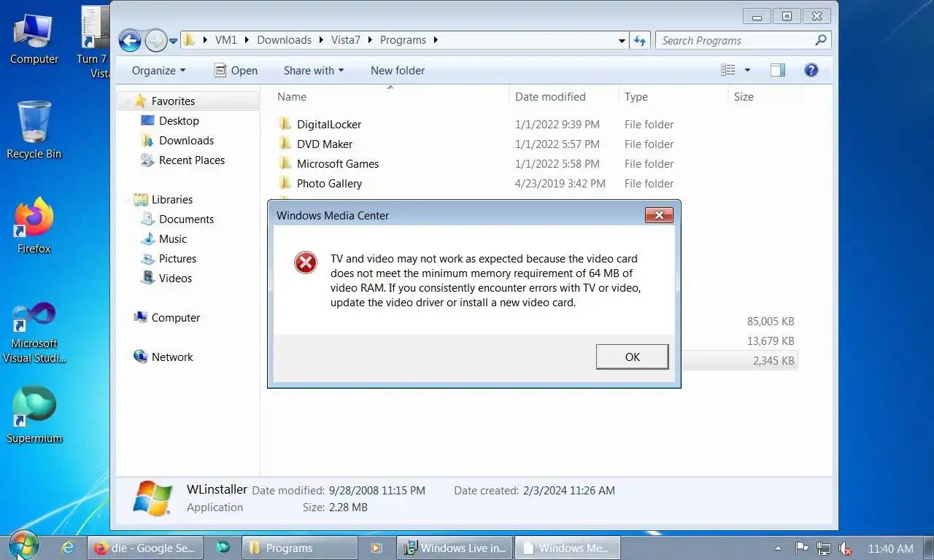The width and height of the screenshot is (934, 560).
Task: Click OK in Windows Media Center dialog
Action: pos(632,357)
